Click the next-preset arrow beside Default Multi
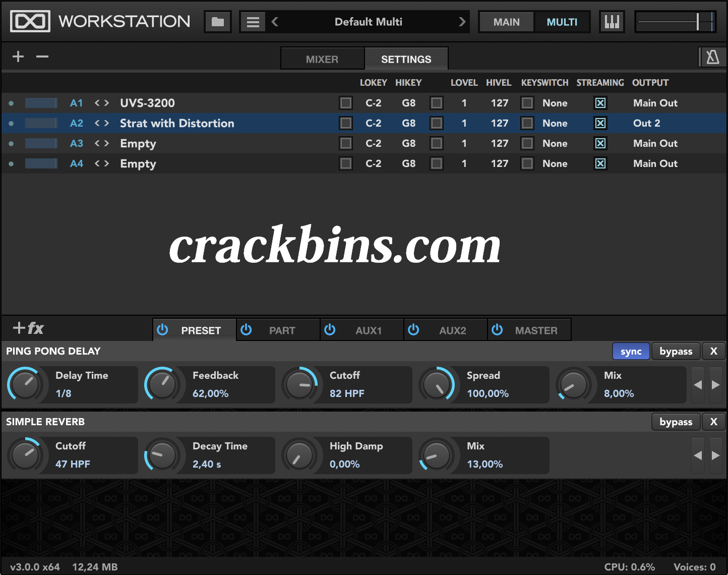Viewport: 728px width, 575px height. click(462, 21)
